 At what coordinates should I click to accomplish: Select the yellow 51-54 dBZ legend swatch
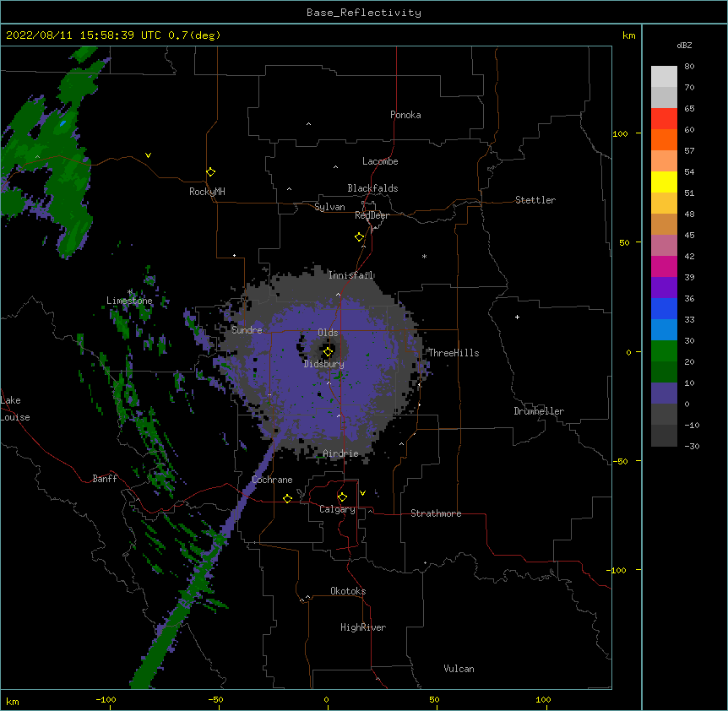click(664, 182)
